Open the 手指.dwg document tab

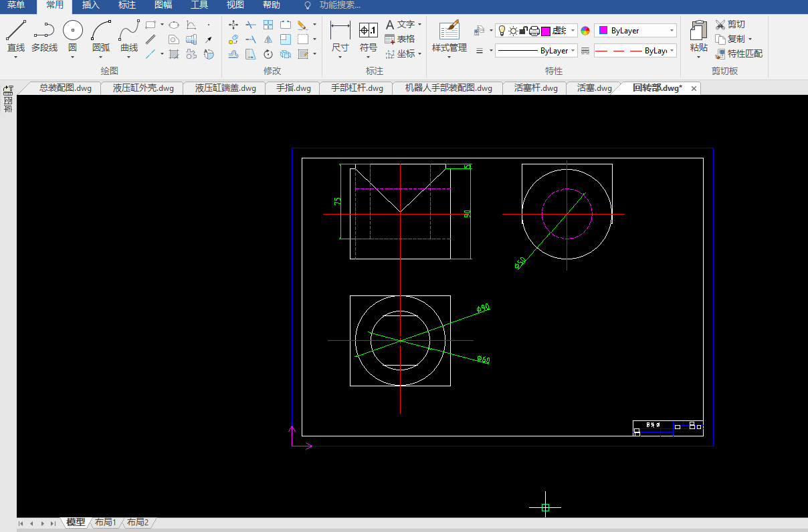click(x=292, y=88)
